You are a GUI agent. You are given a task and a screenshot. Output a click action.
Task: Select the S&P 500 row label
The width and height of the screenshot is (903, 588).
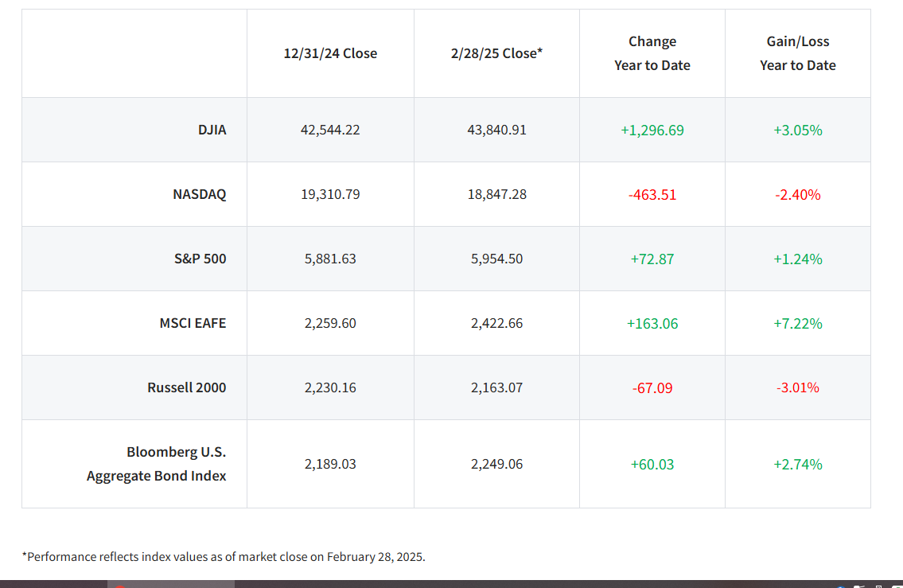point(200,259)
